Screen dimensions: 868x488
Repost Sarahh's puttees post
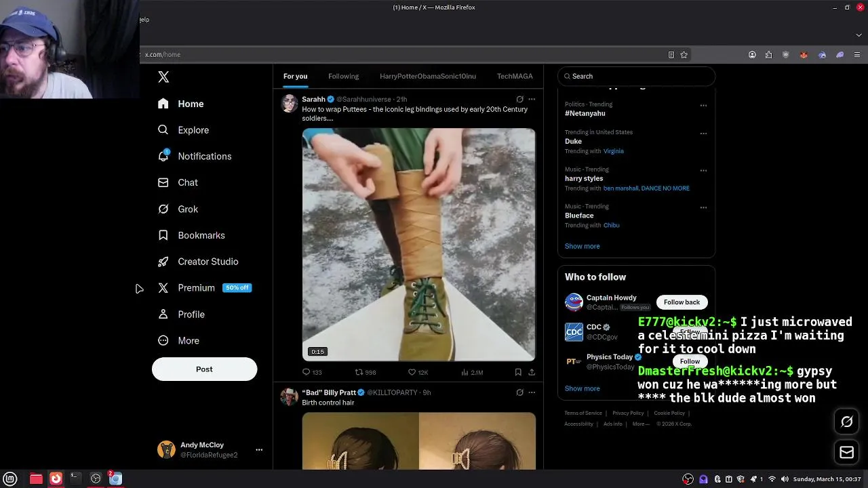(366, 372)
